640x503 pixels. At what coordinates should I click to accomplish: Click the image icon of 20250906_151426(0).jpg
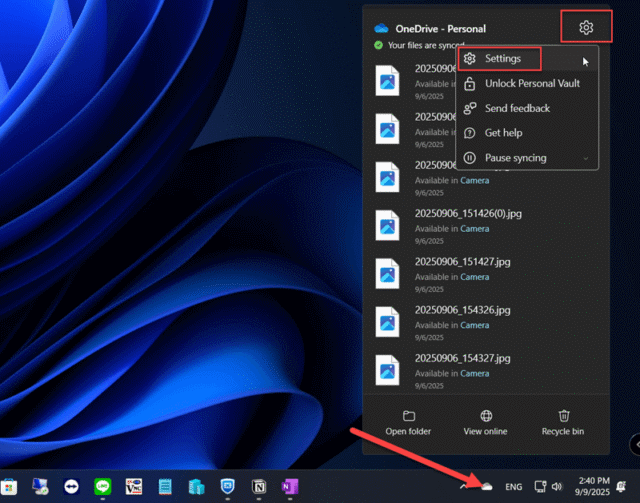coord(387,225)
